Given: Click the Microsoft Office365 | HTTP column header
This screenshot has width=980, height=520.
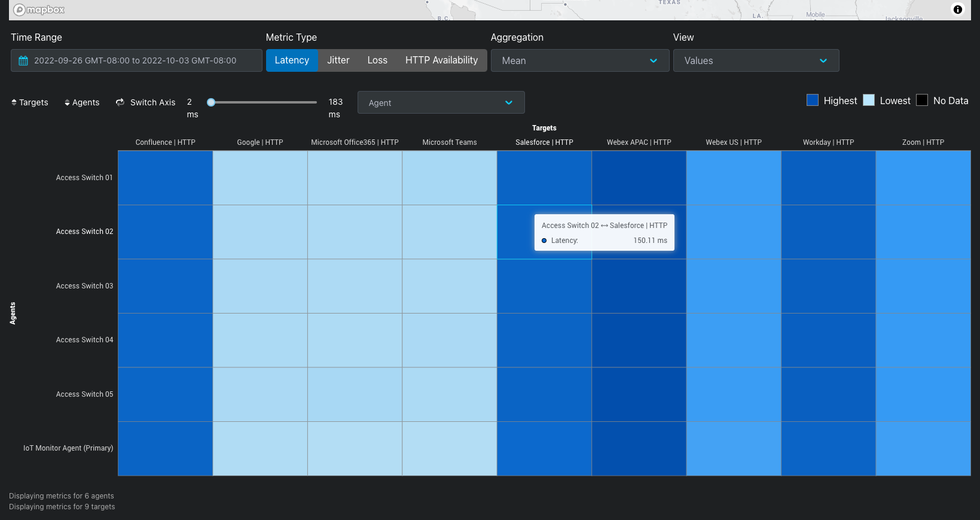Looking at the screenshot, I should point(355,142).
